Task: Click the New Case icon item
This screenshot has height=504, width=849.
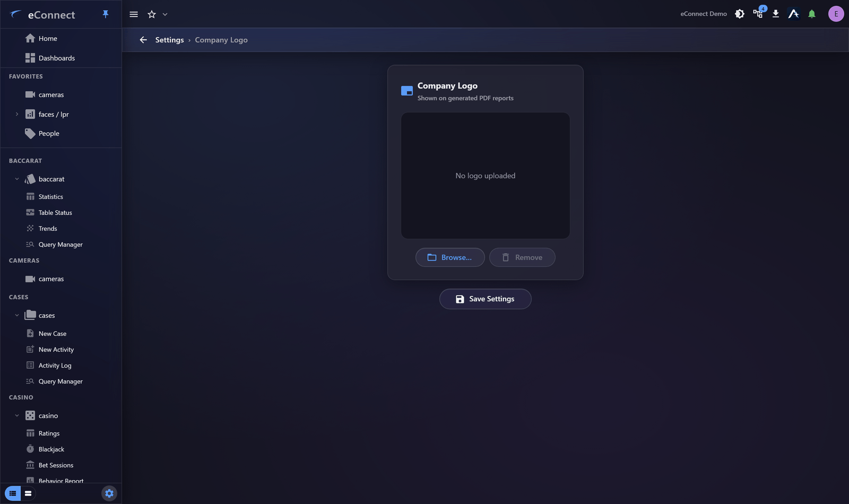Action: [30, 333]
